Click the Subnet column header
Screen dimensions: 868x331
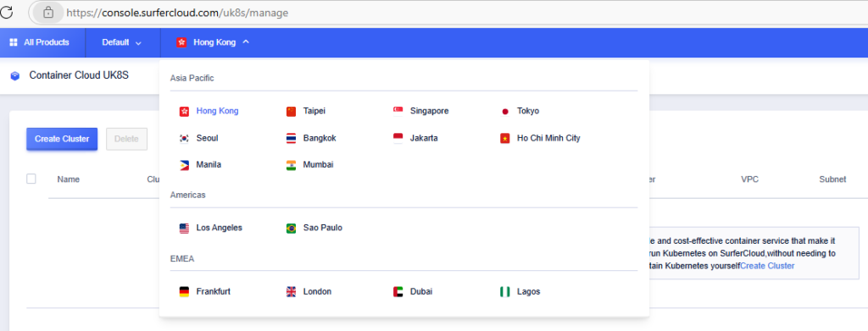point(832,179)
